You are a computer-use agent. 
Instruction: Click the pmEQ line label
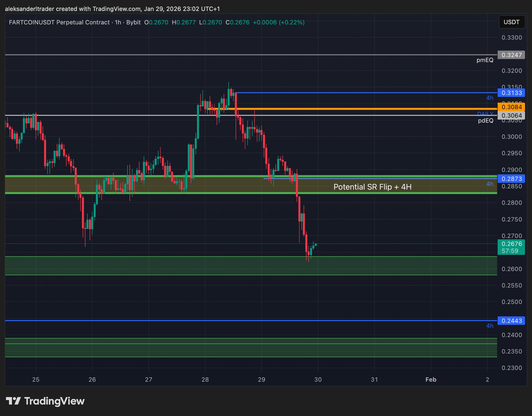pos(485,60)
